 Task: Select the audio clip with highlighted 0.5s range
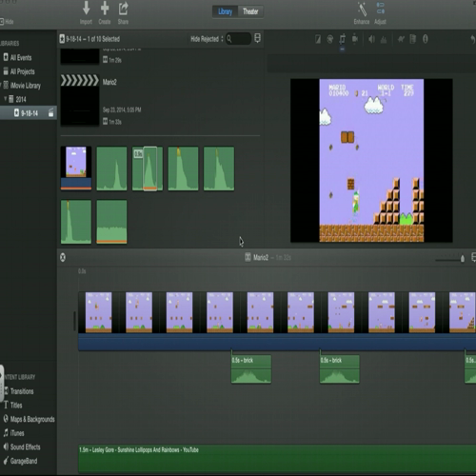click(x=148, y=169)
